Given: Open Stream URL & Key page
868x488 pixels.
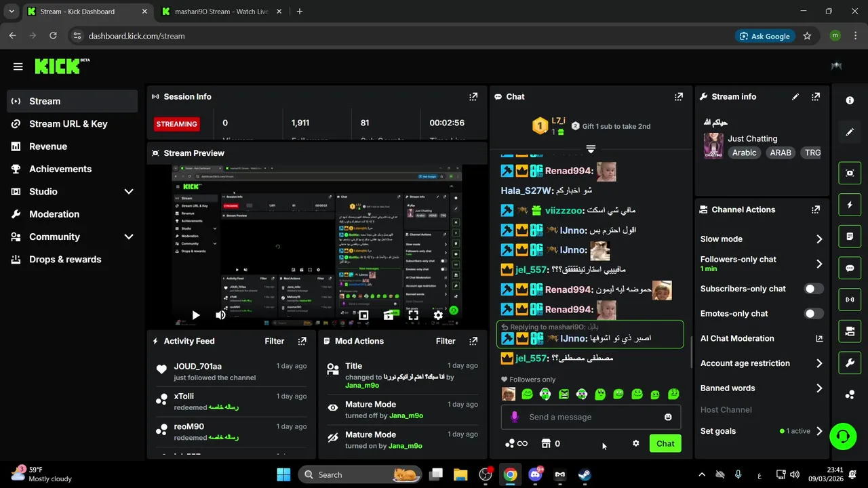Looking at the screenshot, I should click(72, 124).
